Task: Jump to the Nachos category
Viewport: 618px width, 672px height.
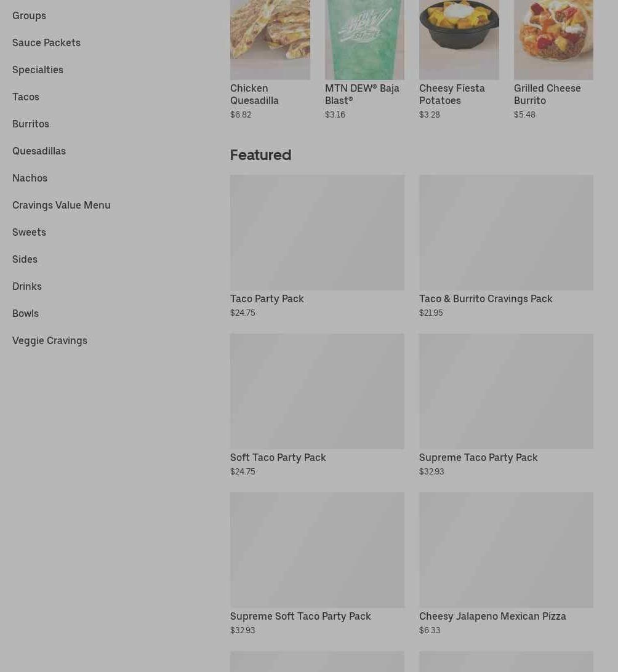Action: pyautogui.click(x=30, y=178)
